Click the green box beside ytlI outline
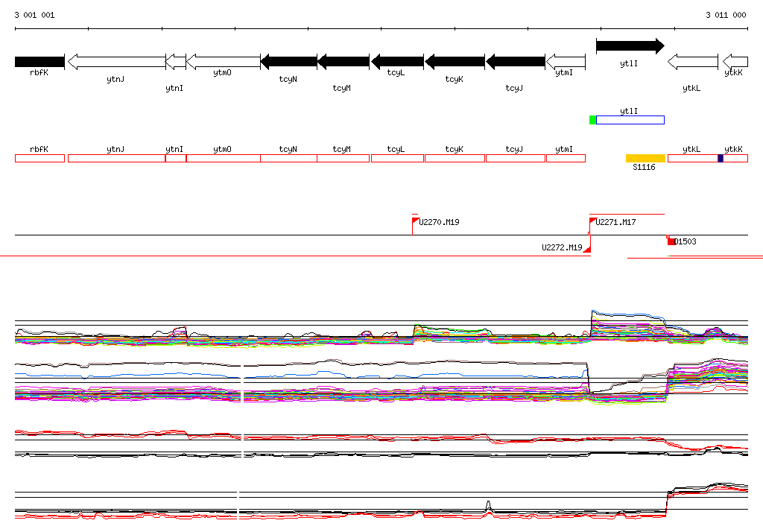 pos(592,120)
